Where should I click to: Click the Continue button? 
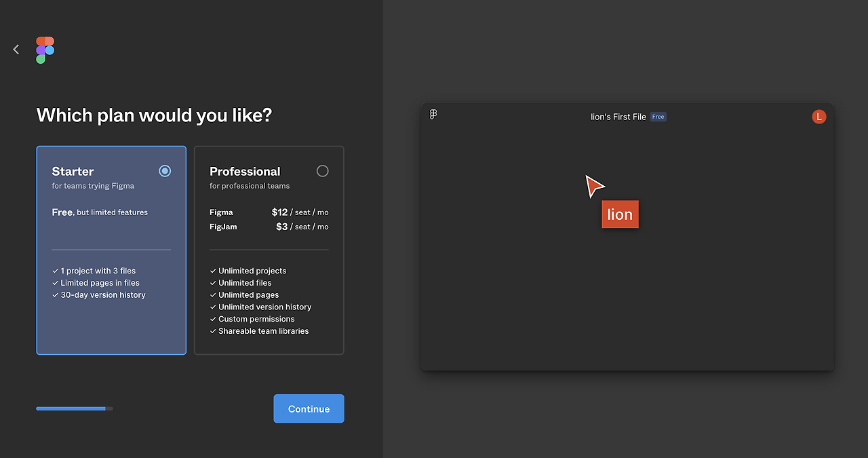[309, 408]
